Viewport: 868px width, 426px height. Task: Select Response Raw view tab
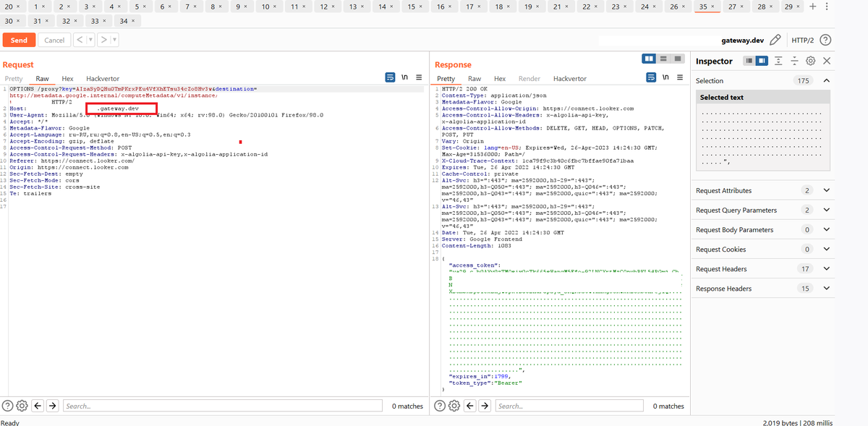[x=475, y=78]
